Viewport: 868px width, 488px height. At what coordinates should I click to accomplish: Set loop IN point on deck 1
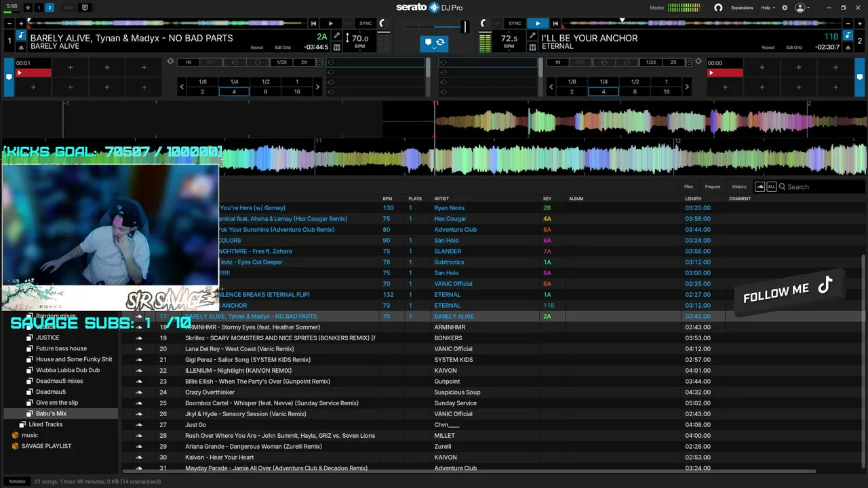point(189,62)
